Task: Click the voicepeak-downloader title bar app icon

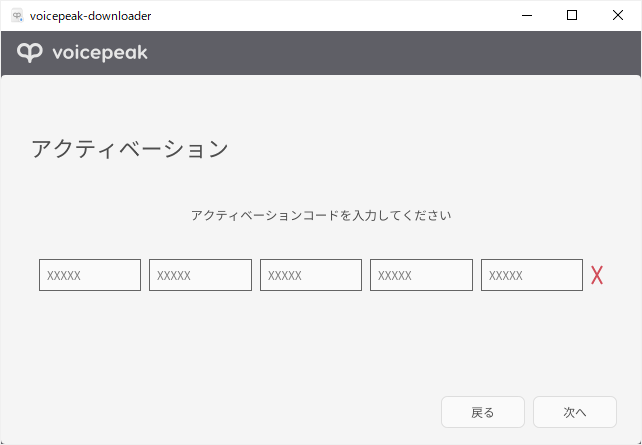Action: [x=17, y=16]
